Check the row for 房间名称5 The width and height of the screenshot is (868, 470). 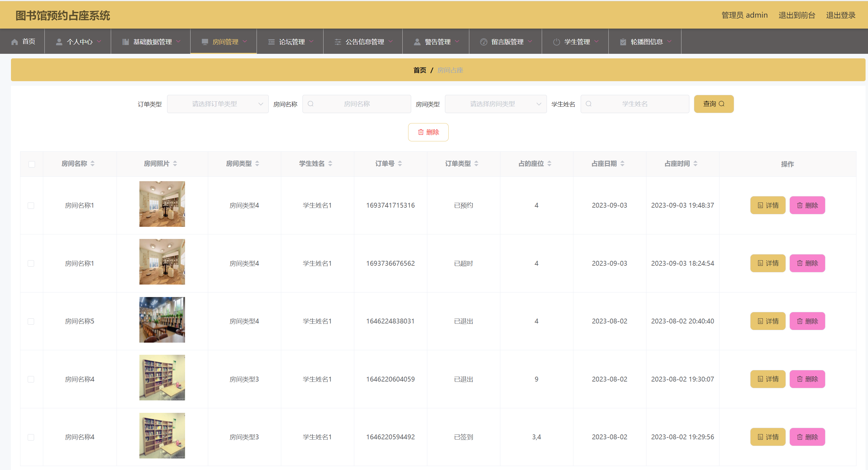[31, 322]
